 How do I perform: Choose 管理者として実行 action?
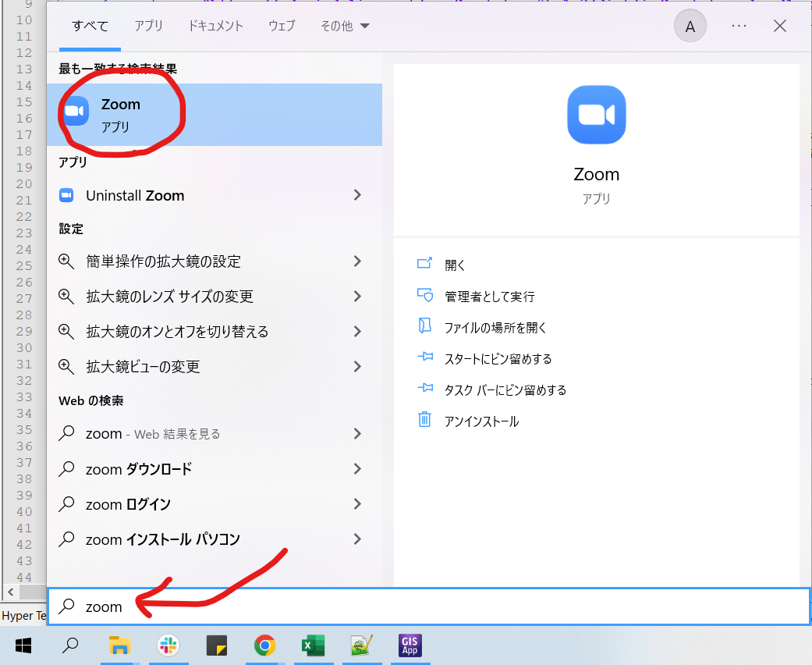coord(490,297)
